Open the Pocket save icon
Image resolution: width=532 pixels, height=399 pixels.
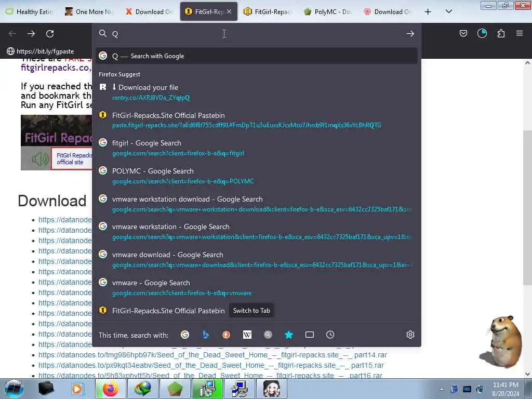point(463,33)
